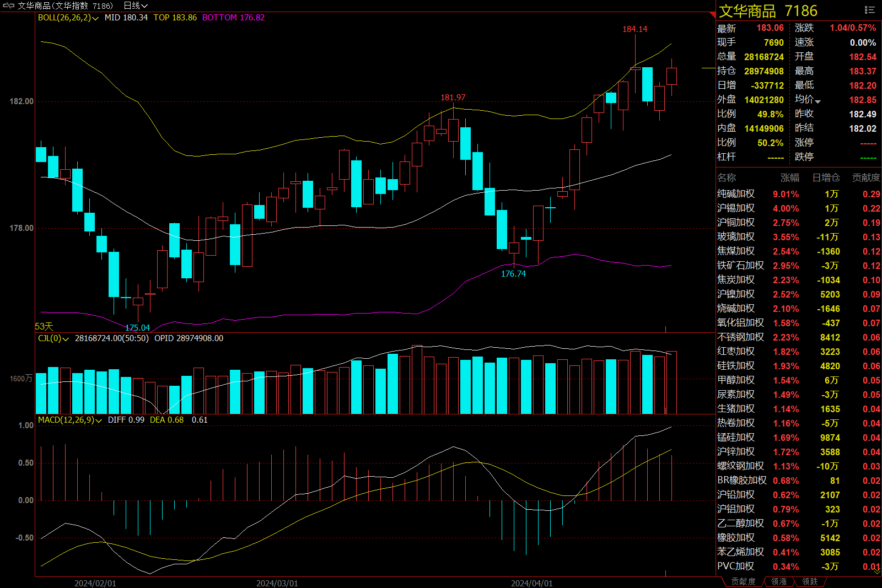Select the BR橡胶加权 row
The width and height of the screenshot is (882, 588).
[x=799, y=481]
